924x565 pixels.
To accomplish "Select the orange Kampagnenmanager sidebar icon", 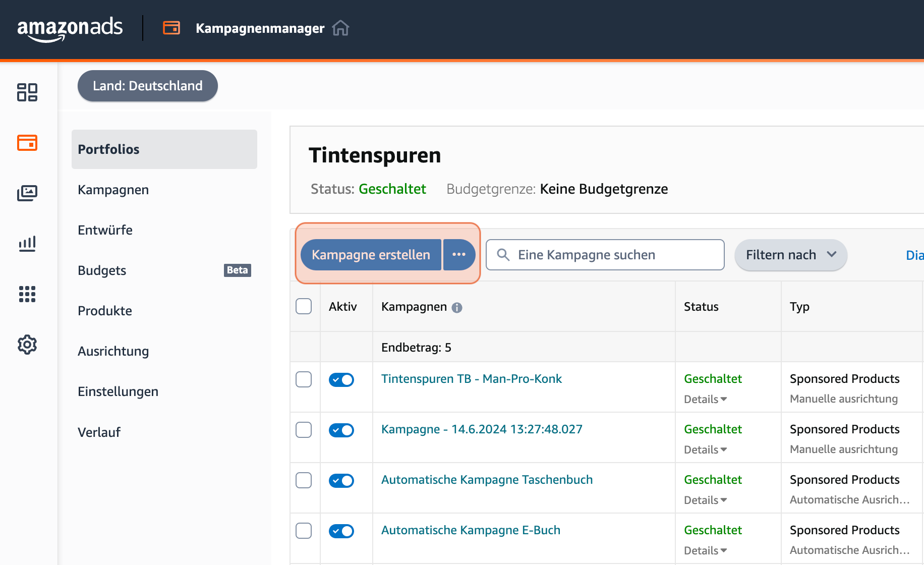I will pos(27,143).
